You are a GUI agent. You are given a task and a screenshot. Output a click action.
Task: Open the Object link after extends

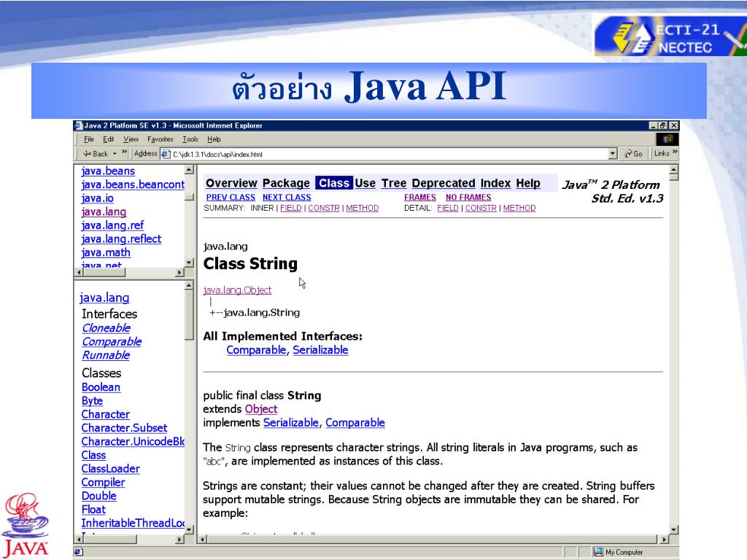pos(261,409)
